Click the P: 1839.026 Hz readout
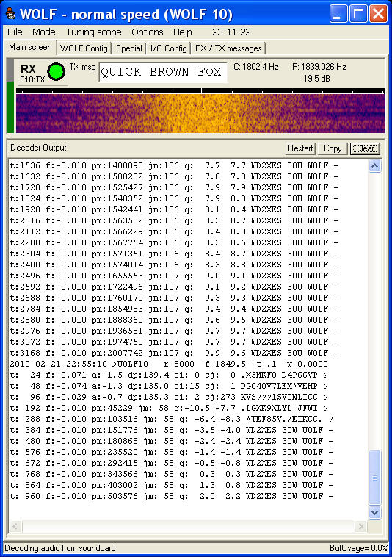Viewport: 392px width, 557px height. click(x=319, y=67)
